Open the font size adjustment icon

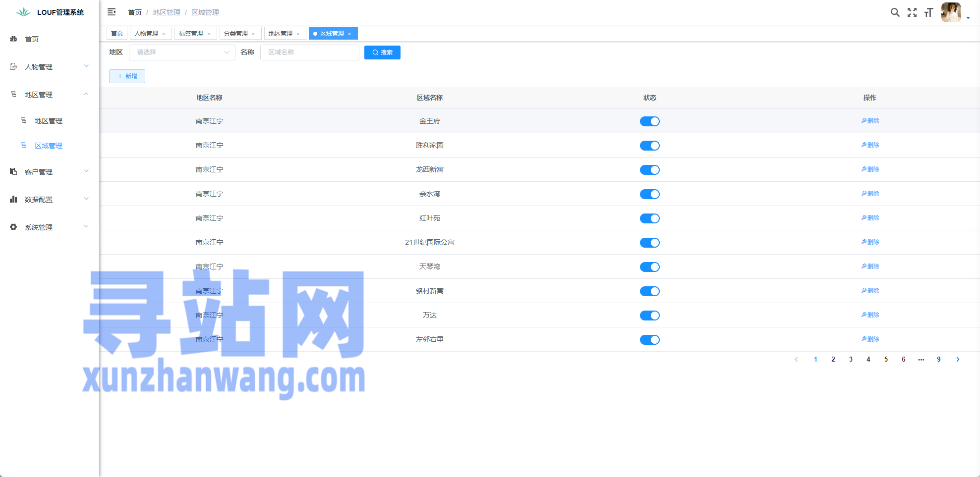coord(928,12)
